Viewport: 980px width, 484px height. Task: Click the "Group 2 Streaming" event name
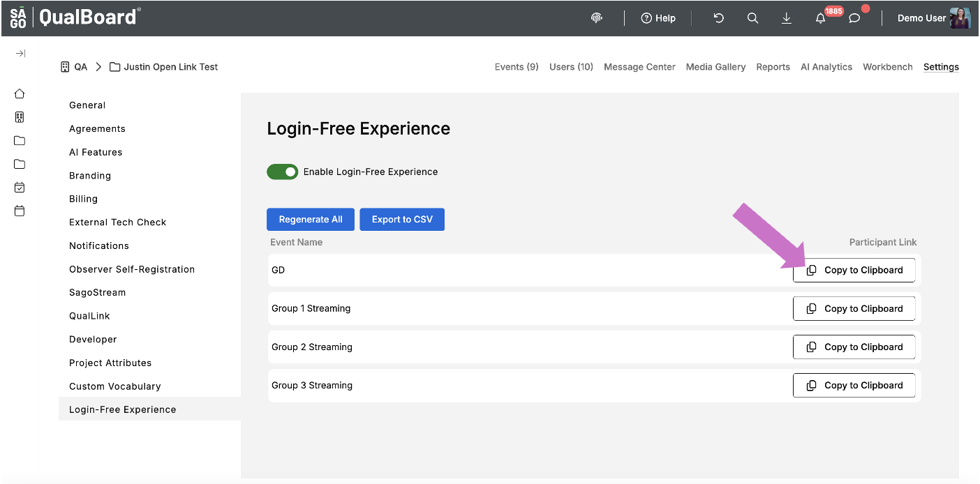tap(312, 347)
